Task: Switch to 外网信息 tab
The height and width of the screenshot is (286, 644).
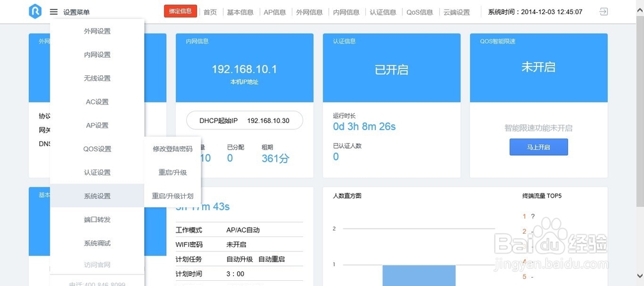Action: (x=309, y=12)
